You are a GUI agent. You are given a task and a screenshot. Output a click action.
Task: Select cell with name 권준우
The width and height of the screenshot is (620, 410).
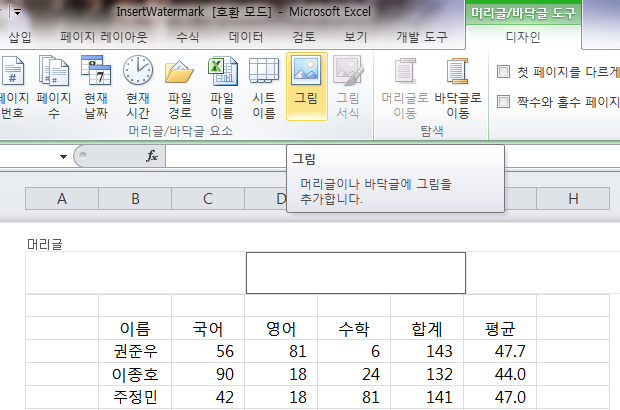coord(135,351)
